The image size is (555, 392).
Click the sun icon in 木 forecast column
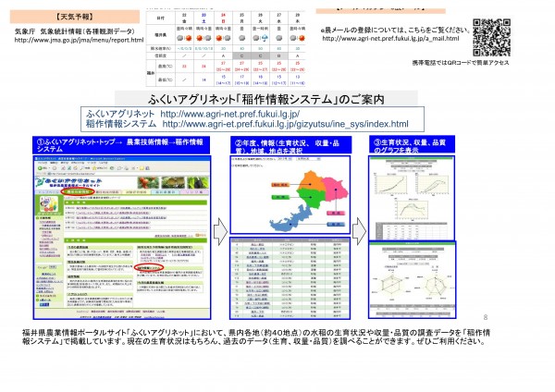tap(302, 38)
